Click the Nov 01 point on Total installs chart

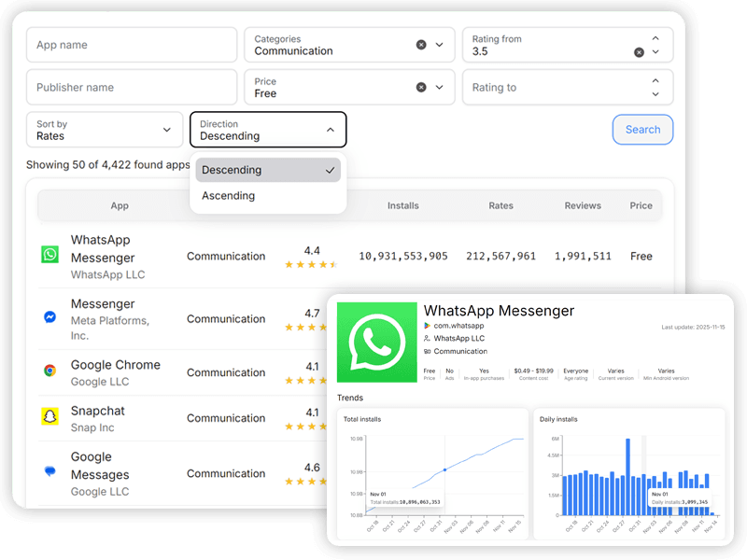[444, 469]
